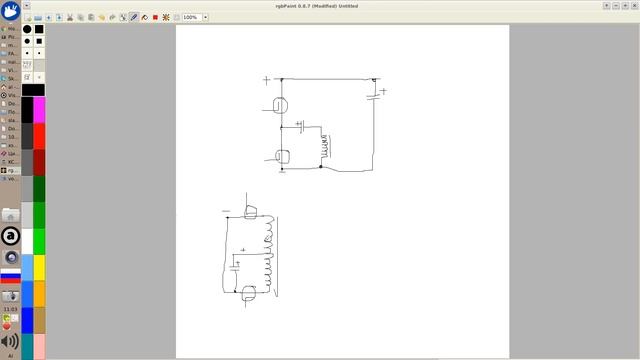Click the current colour black preview box

click(33, 90)
